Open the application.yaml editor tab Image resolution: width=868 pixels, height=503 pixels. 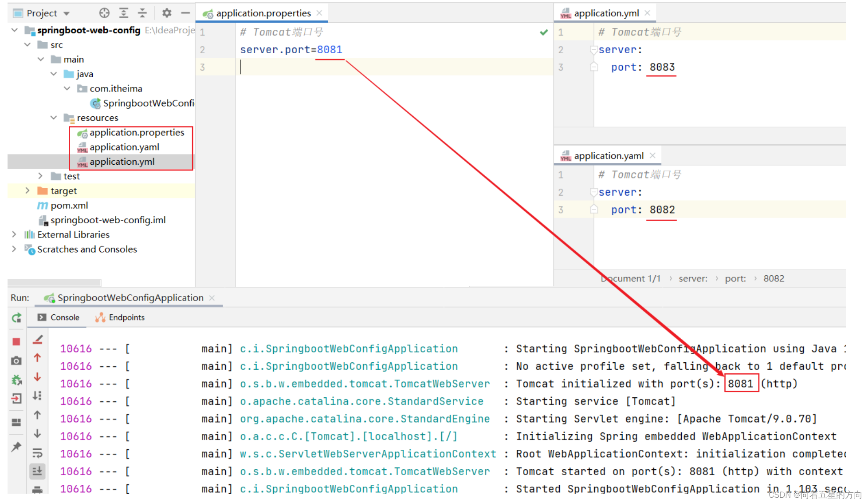(x=608, y=155)
